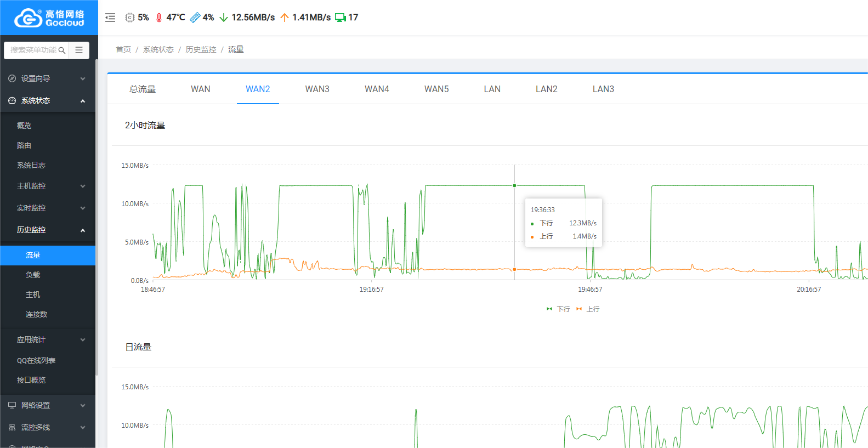Switch to the LAN2 tab

click(x=547, y=89)
